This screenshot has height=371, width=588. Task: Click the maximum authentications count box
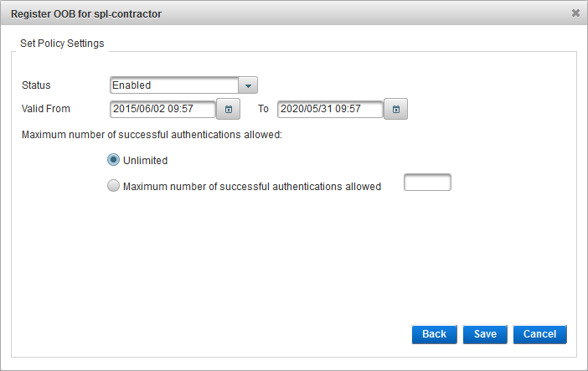tap(427, 183)
